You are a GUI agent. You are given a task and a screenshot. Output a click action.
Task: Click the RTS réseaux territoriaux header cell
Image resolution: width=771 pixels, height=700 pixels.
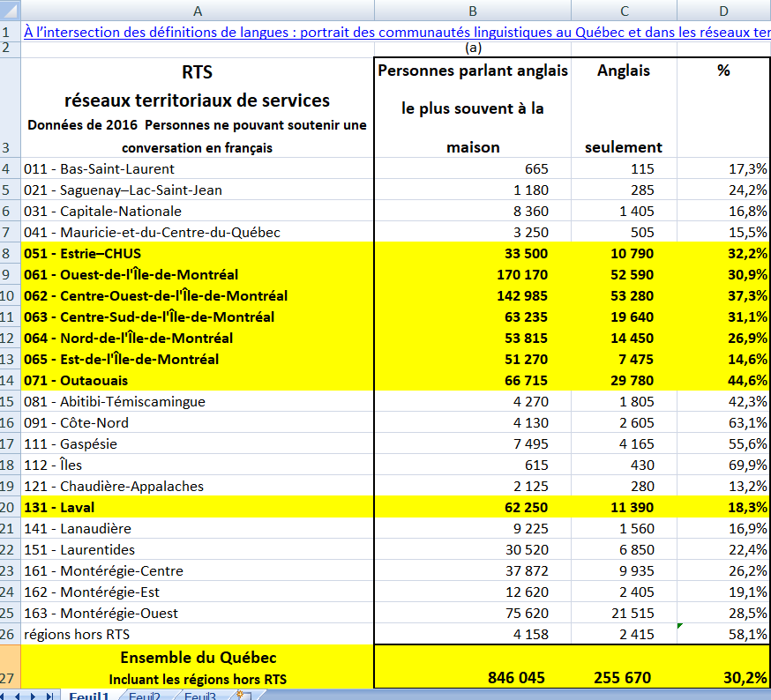(x=198, y=108)
